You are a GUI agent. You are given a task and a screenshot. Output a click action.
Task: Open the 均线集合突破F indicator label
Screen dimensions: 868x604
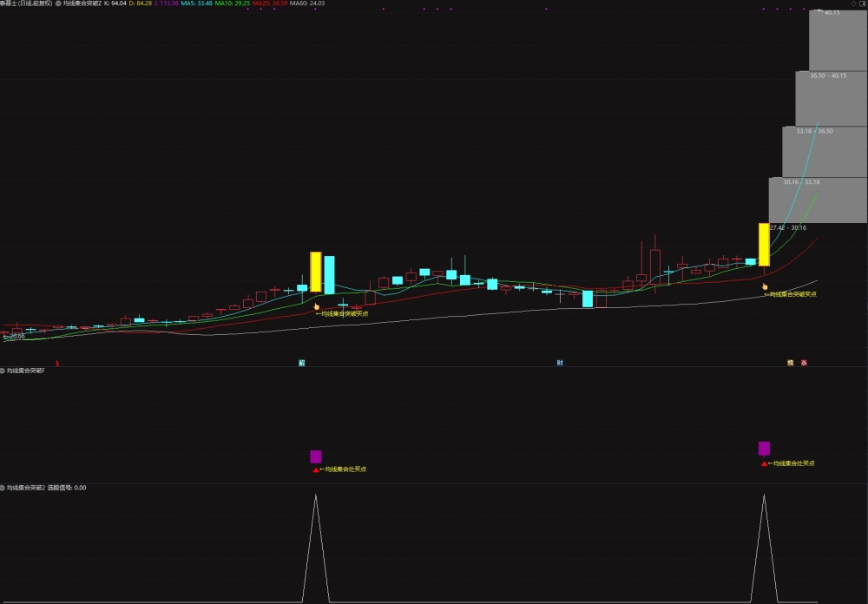[x=25, y=371]
